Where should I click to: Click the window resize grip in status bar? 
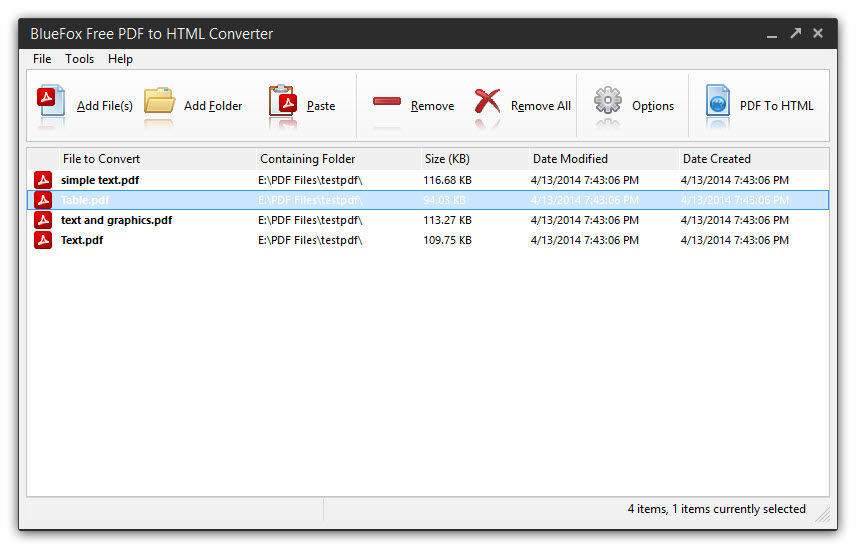823,515
